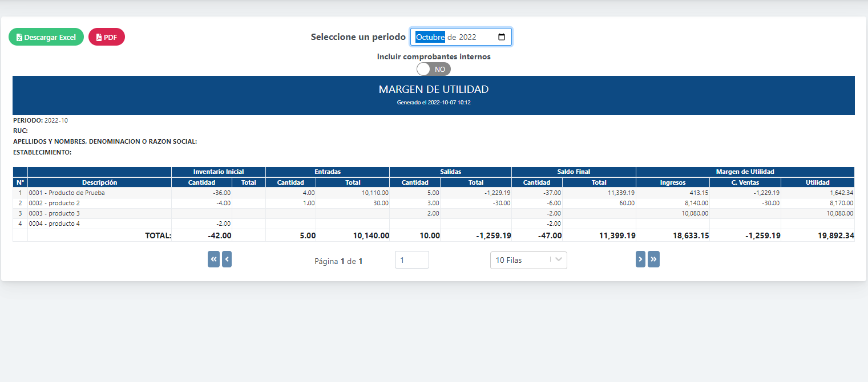The image size is (868, 382).
Task: Open the 10 Filas rows dropdown
Action: tap(528, 260)
